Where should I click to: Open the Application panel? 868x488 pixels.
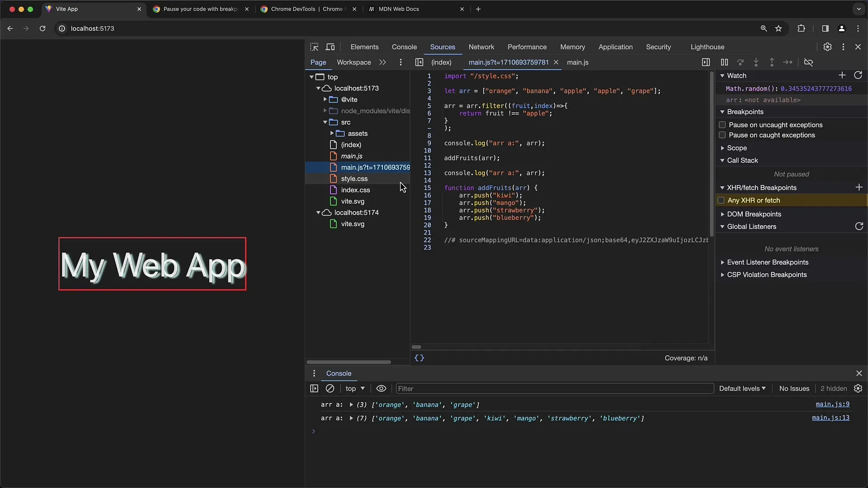tap(615, 47)
